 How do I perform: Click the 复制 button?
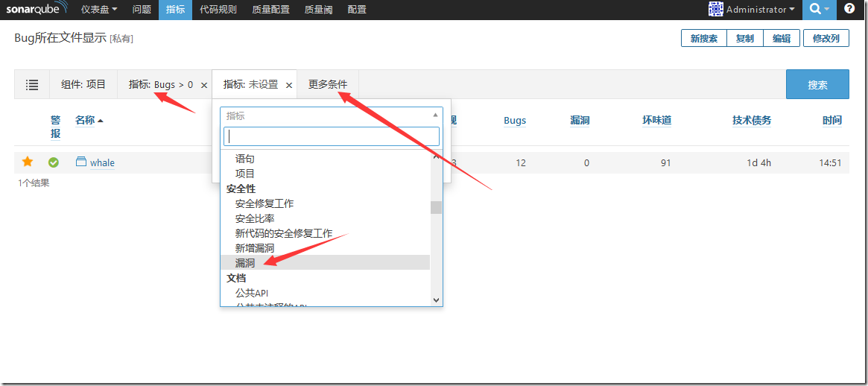(x=744, y=39)
